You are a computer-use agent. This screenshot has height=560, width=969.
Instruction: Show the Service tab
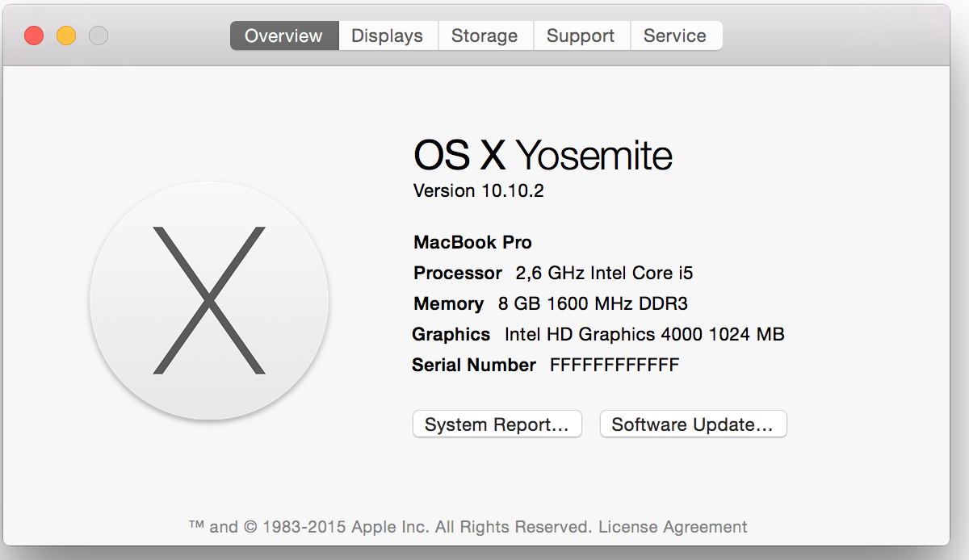pos(675,36)
